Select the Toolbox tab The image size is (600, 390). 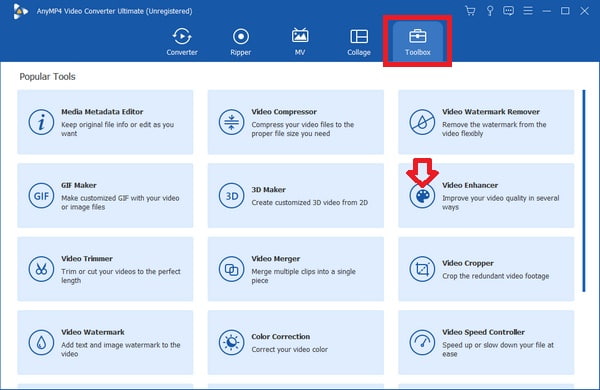417,42
